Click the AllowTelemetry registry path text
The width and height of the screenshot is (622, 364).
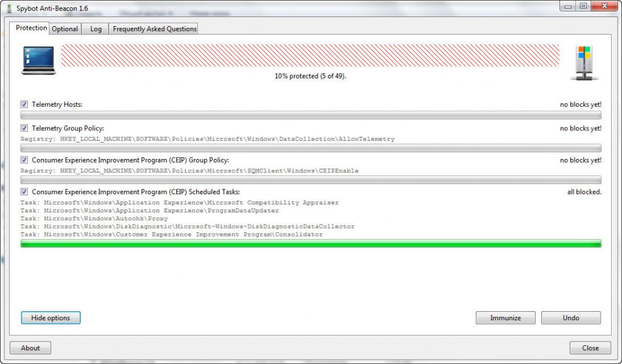[208, 139]
